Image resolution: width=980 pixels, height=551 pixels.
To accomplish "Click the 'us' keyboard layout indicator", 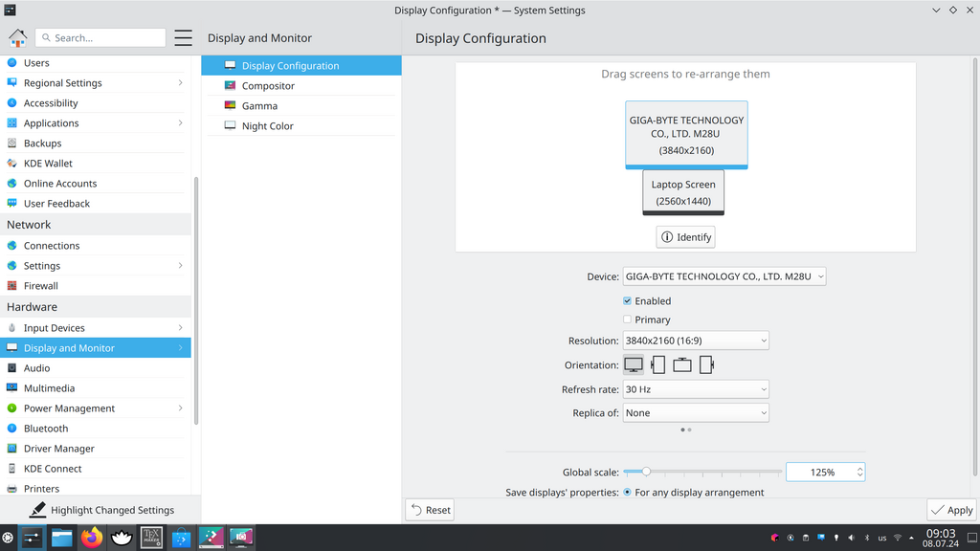I will 881,538.
